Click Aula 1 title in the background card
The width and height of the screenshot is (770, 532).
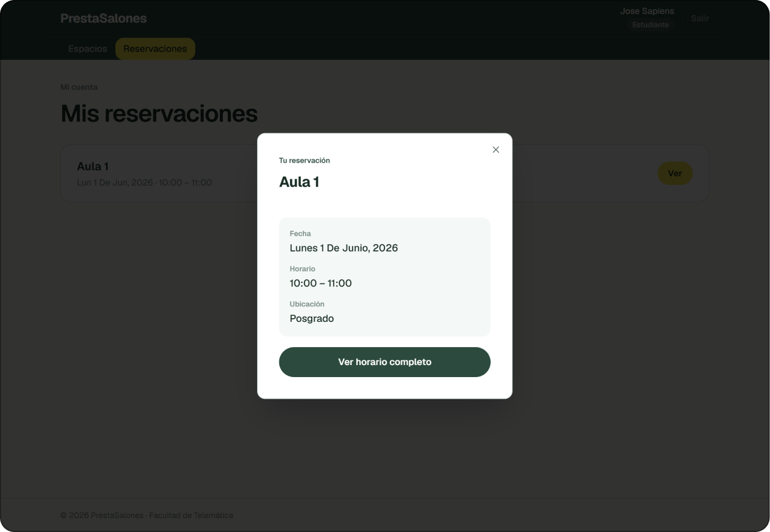(x=92, y=166)
